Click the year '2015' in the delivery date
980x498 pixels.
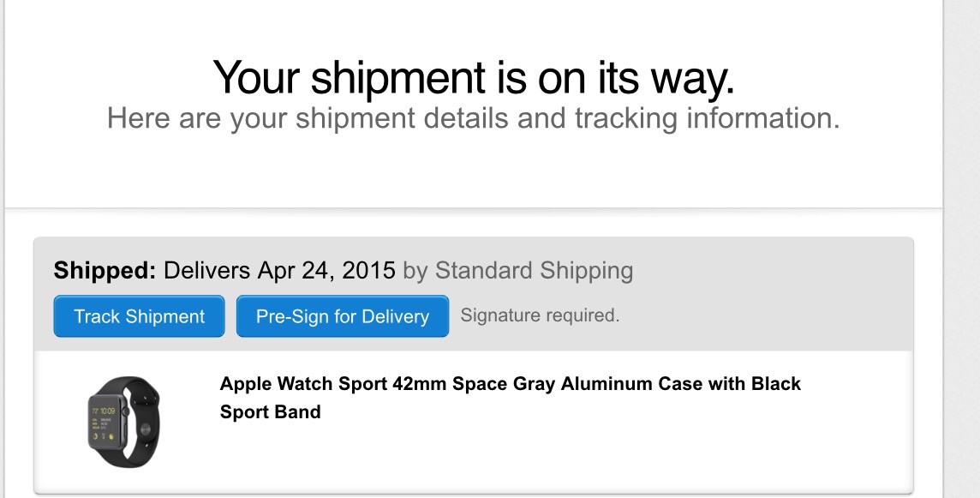pos(368,270)
